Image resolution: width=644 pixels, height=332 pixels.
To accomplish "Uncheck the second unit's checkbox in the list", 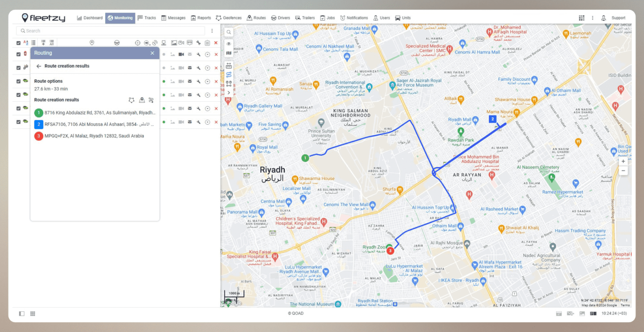I will pyautogui.click(x=18, y=67).
